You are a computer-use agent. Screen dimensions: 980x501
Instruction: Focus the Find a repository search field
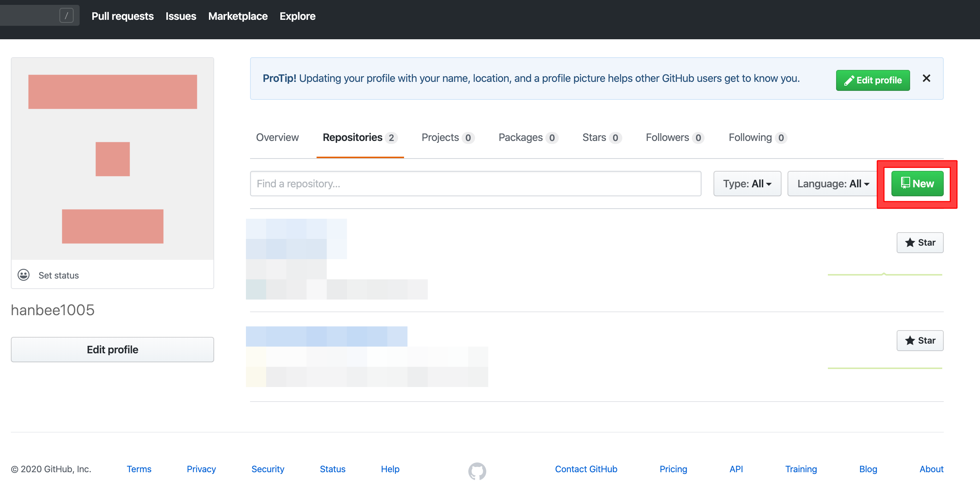(x=475, y=184)
